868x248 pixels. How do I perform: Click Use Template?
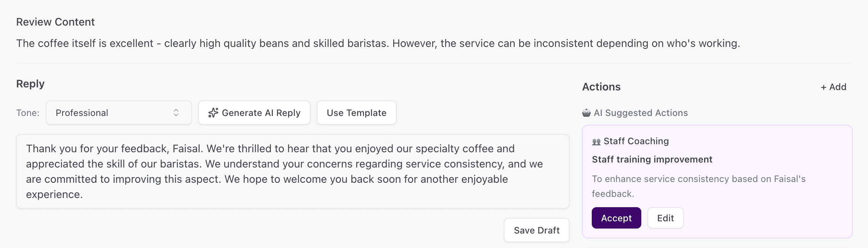point(356,113)
